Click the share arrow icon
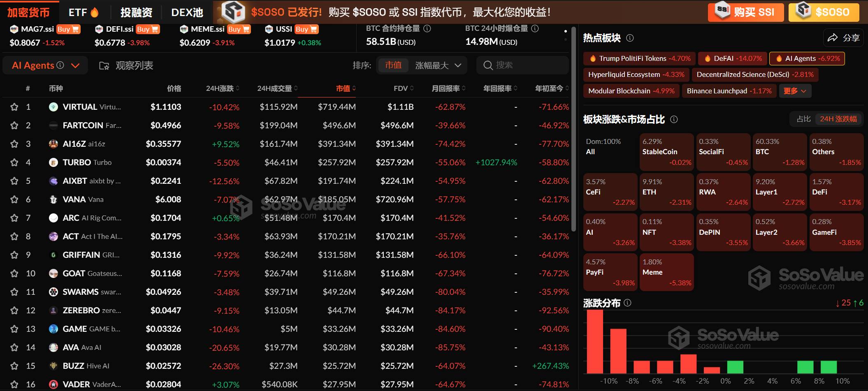Screen dimensions: 868x391 tap(833, 38)
